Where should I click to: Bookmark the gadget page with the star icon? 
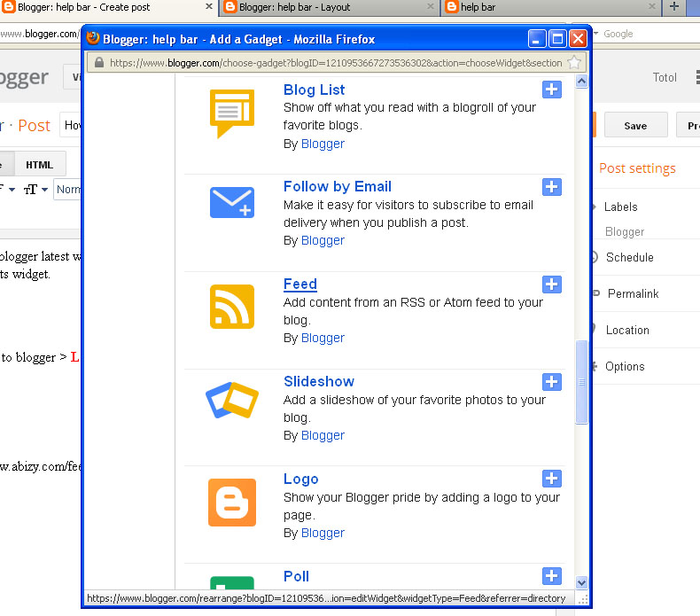pyautogui.click(x=574, y=63)
